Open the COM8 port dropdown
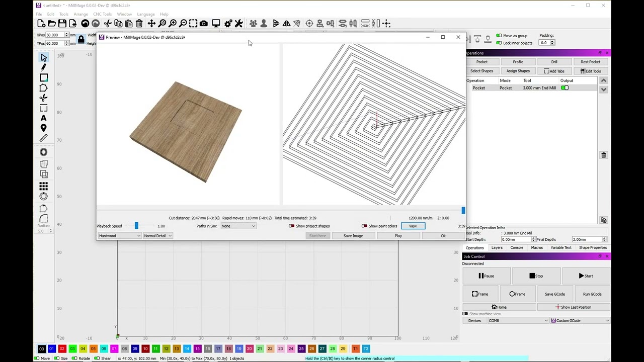This screenshot has width=644, height=362. 518,321
